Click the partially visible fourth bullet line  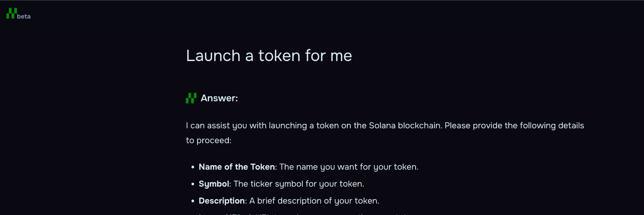(x=301, y=214)
